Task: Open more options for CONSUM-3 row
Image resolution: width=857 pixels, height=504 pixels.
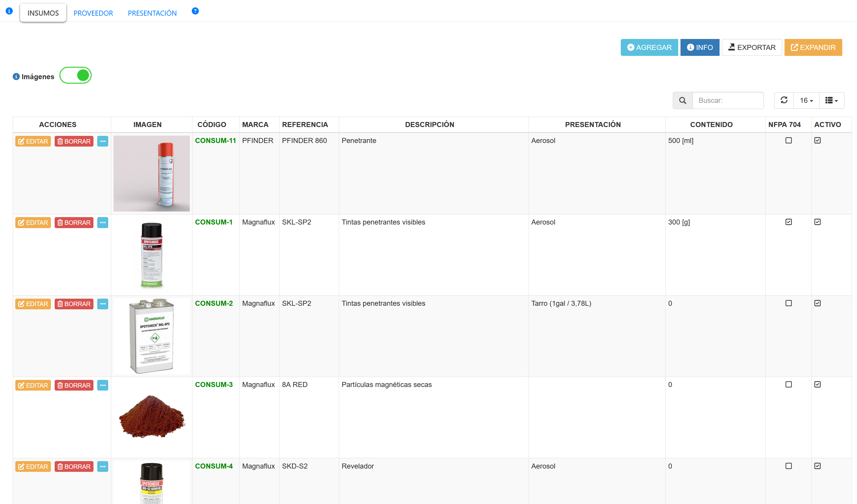Action: pyautogui.click(x=102, y=385)
